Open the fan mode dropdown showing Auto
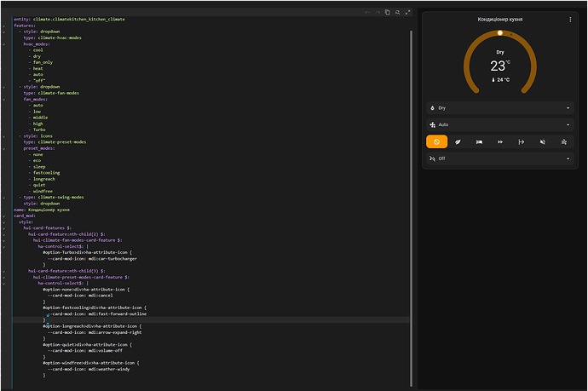 point(500,125)
